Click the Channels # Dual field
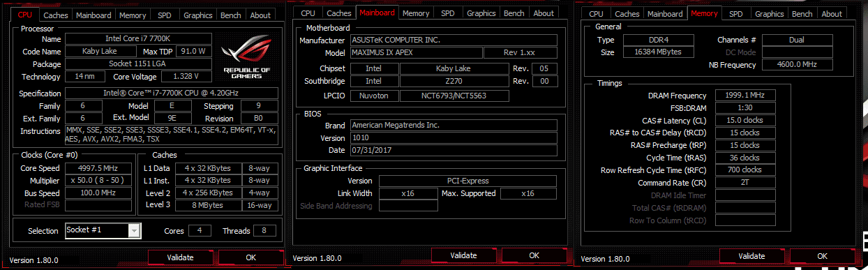 click(797, 40)
